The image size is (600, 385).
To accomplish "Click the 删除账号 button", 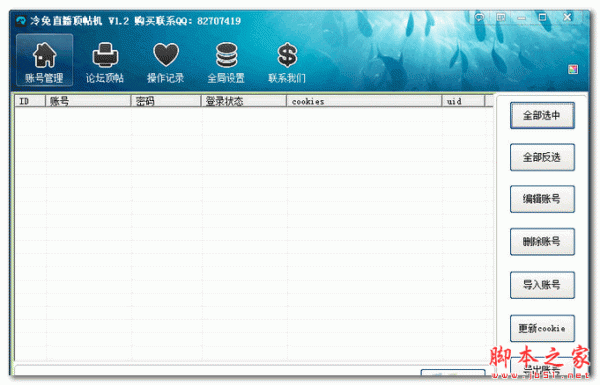I will click(542, 241).
